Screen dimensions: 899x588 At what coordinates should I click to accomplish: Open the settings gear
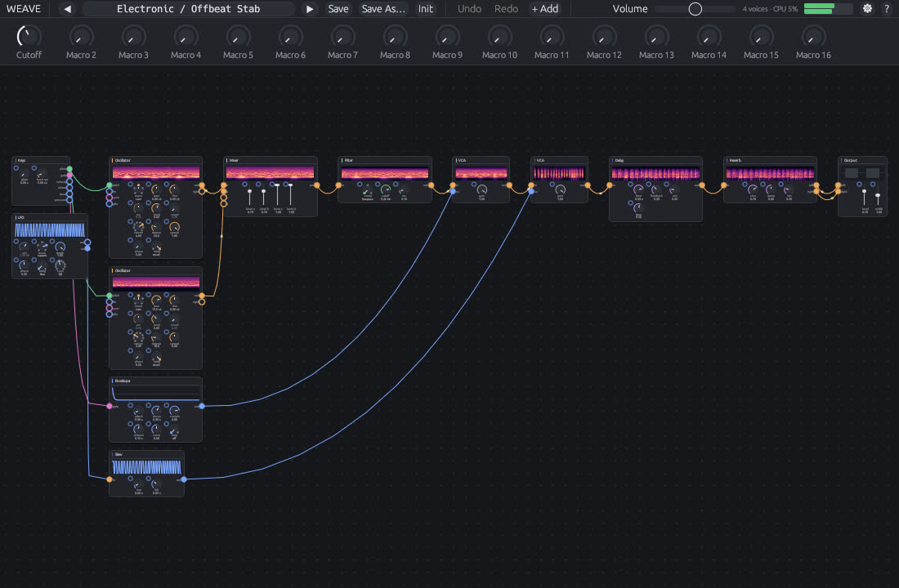point(867,9)
